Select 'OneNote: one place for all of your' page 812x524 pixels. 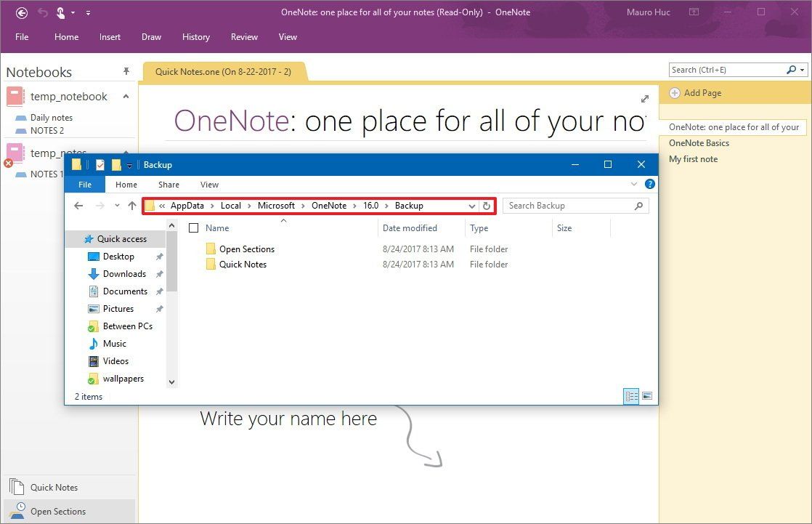(x=734, y=127)
